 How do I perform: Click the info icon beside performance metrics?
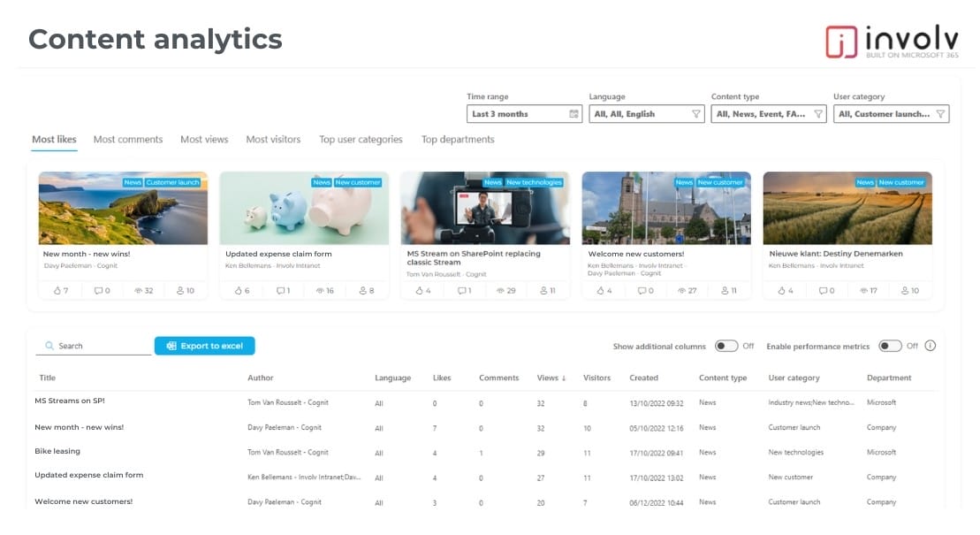pos(930,346)
